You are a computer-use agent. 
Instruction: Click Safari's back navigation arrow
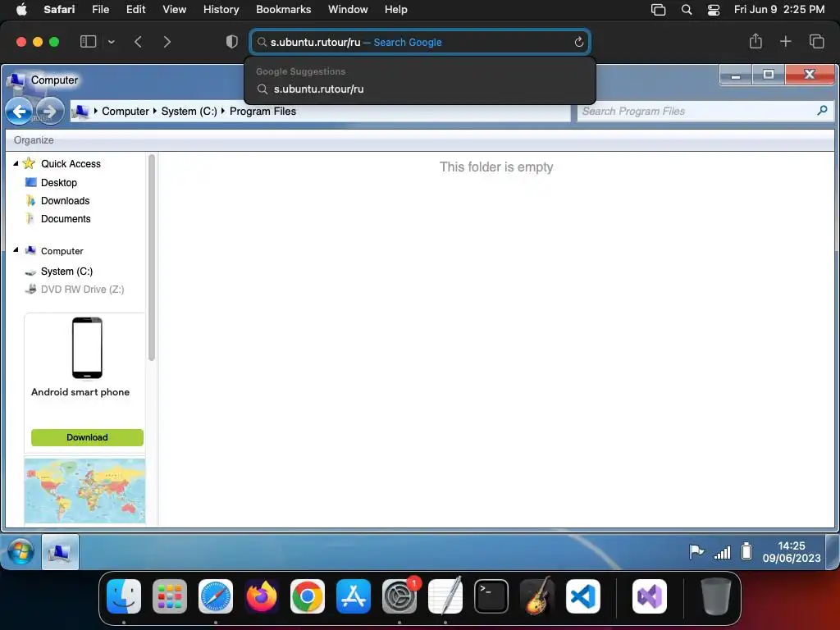point(138,42)
